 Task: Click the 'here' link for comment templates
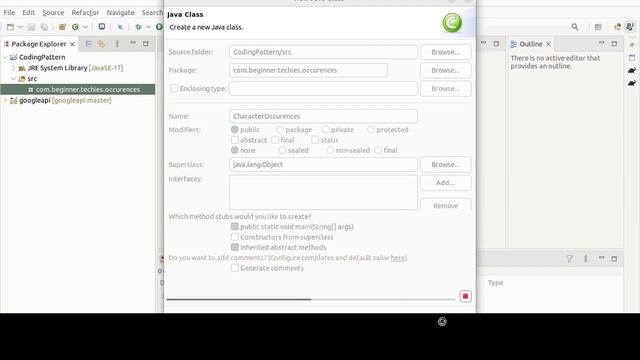(398, 258)
